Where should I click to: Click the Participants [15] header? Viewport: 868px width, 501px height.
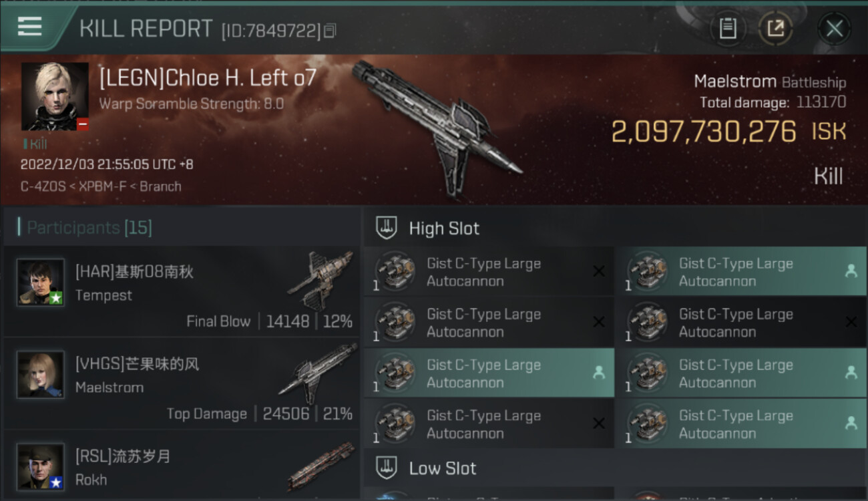tap(89, 228)
